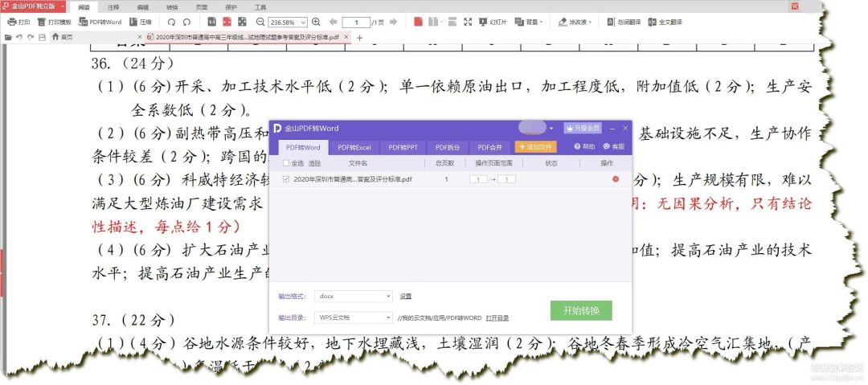Click the 2020年深圳市普通高...答案及评分标准.pdf file name

click(x=353, y=179)
